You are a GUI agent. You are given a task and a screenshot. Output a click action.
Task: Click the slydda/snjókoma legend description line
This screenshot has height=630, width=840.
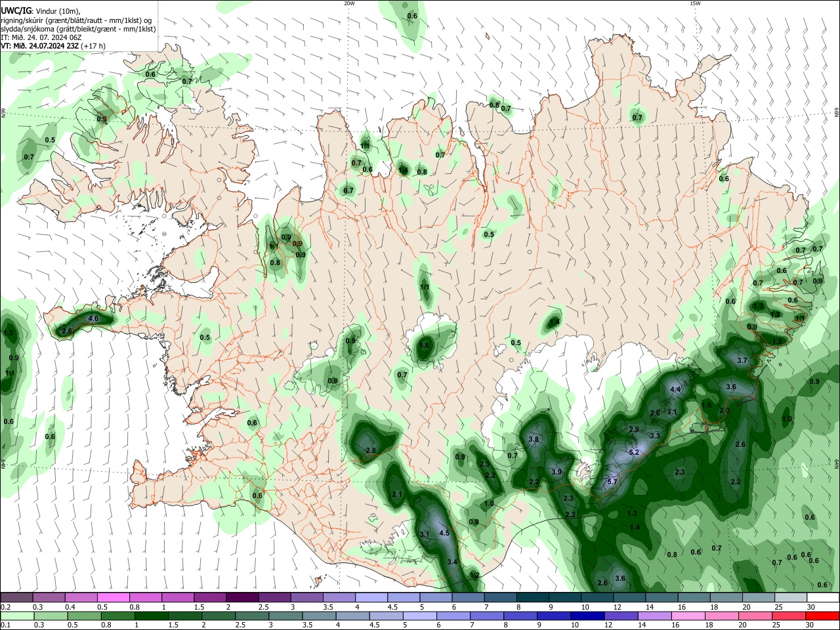78,29
